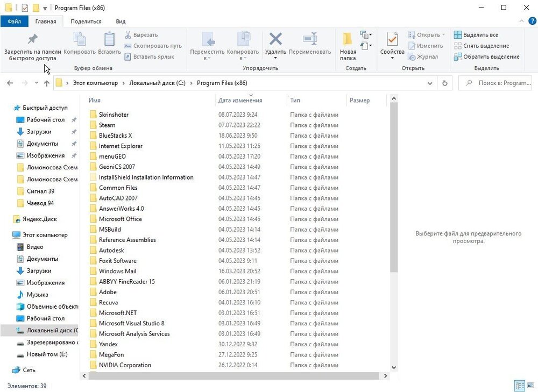Click the vertical scrollbar up arrow
The image size is (538, 392).
coord(394,99)
